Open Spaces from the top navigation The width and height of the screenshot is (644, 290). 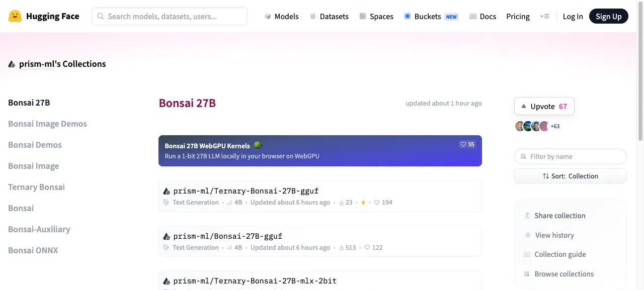(x=376, y=17)
